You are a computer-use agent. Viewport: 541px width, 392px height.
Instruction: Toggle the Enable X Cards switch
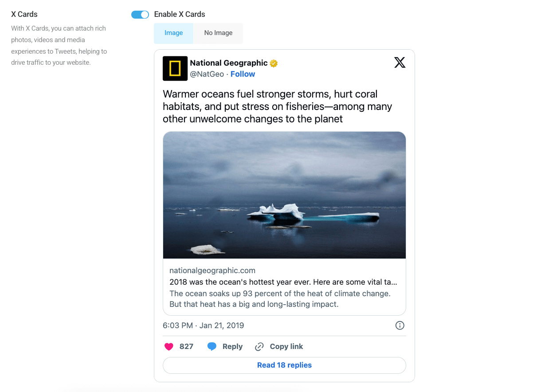140,15
